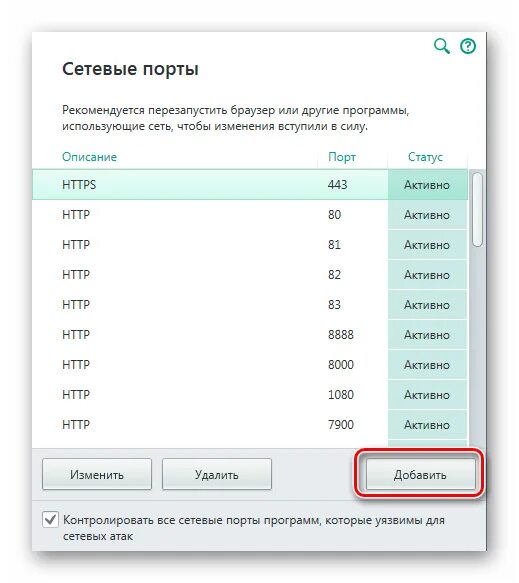Screen dimensions: 519x583
Task: Select port 1080 cell
Action: (x=341, y=395)
